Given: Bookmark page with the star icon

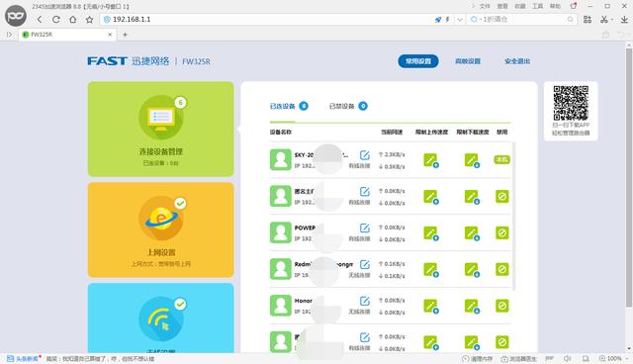Looking at the screenshot, I should (x=89, y=20).
